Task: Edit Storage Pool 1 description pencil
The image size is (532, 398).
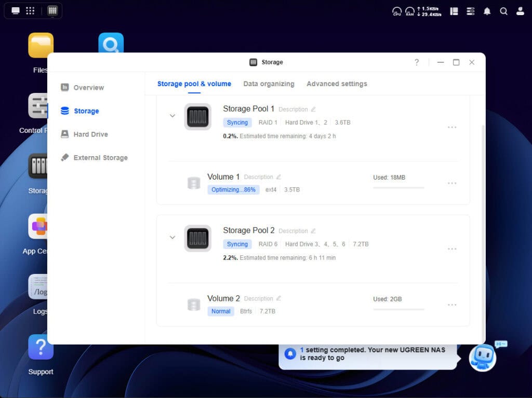Action: (x=313, y=109)
